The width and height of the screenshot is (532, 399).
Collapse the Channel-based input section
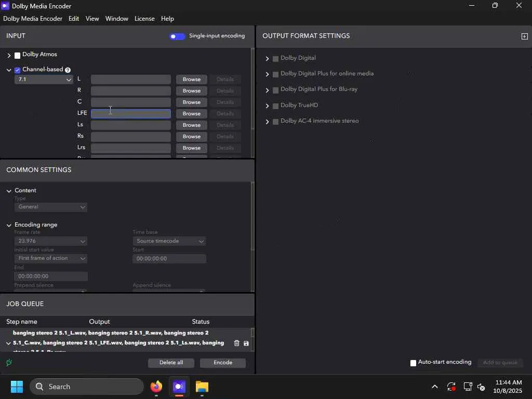click(x=9, y=70)
